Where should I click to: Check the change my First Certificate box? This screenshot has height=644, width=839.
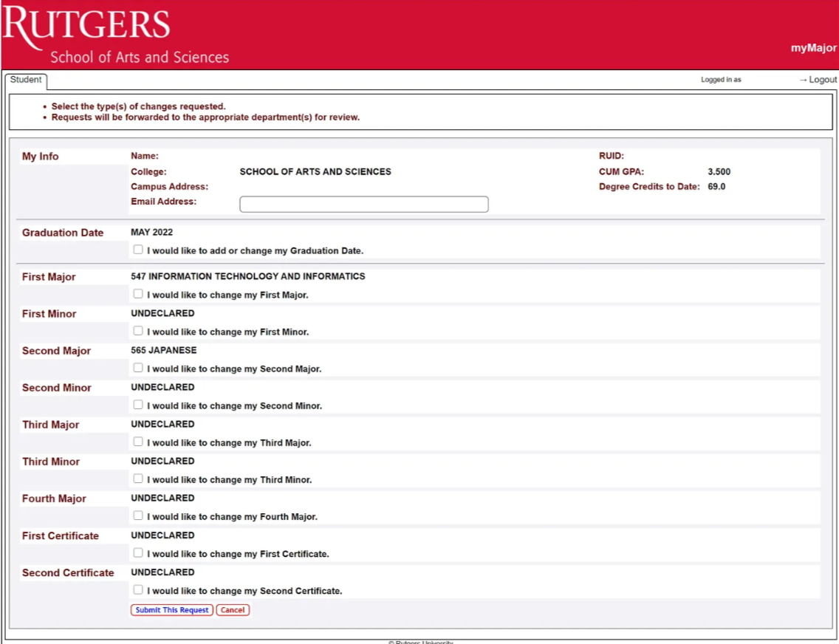pyautogui.click(x=138, y=553)
